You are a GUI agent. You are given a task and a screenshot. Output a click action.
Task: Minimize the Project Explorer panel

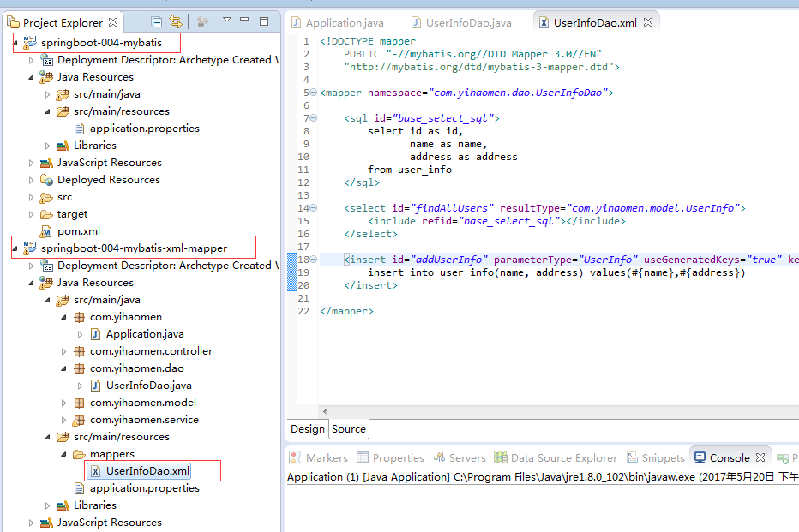click(244, 20)
